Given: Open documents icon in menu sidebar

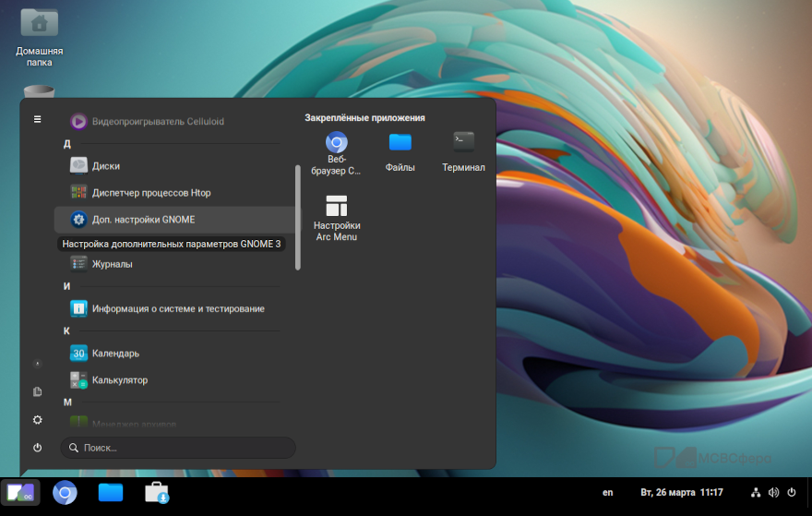Looking at the screenshot, I should [x=38, y=392].
